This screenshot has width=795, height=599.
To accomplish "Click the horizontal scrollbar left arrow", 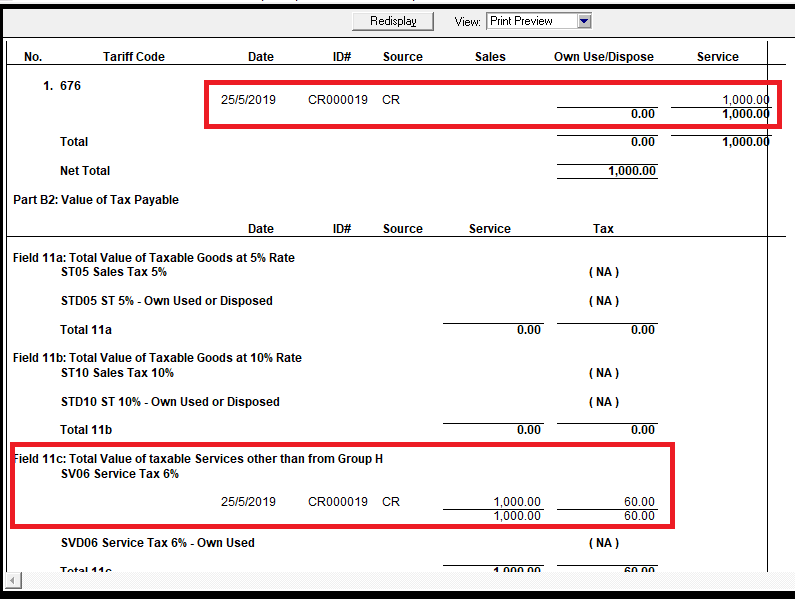I will [13, 580].
